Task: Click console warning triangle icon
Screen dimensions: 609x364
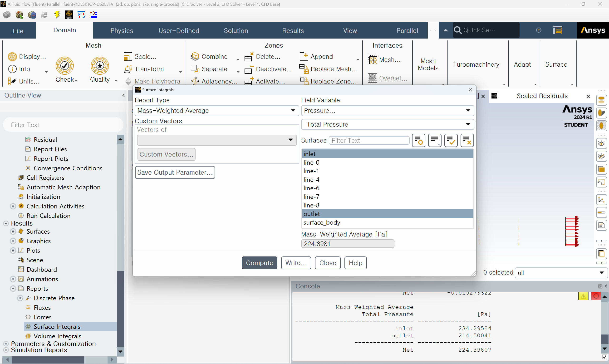Action: pyautogui.click(x=583, y=296)
